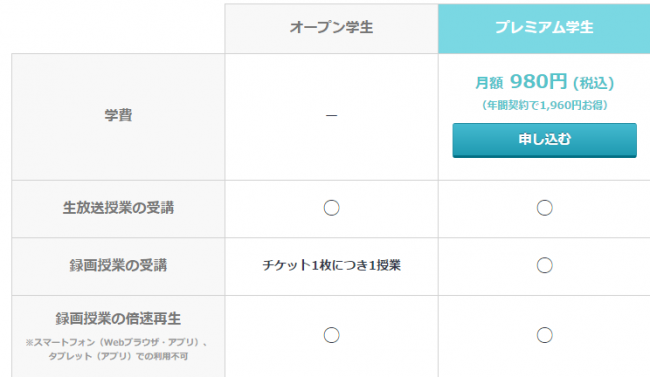650x377 pixels.
Task: Click the スマートフォン利用不可 footnote text
Action: tap(118, 349)
